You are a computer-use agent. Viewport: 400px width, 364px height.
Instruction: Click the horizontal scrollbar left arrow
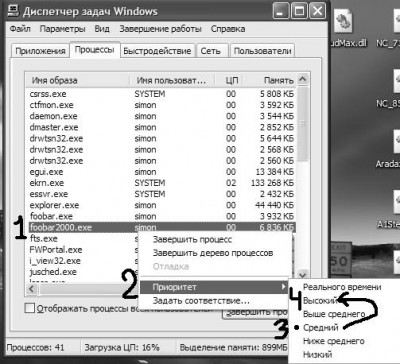coord(31,289)
